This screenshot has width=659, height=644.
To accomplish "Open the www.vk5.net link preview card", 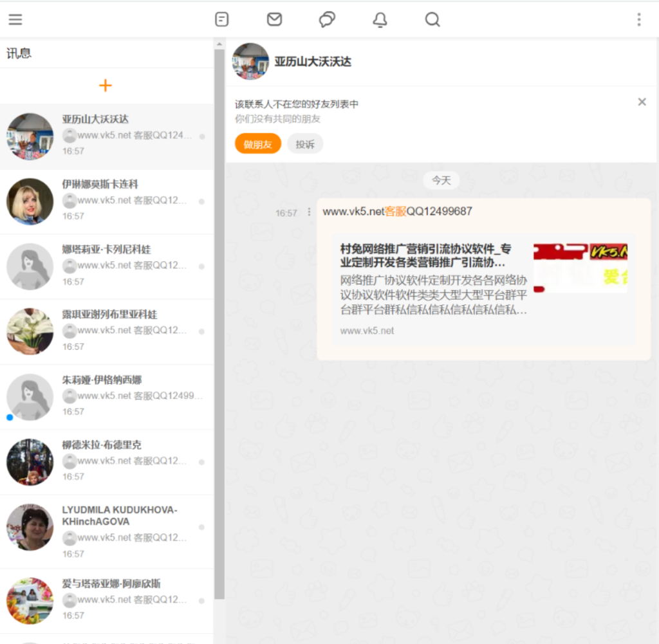I will [x=483, y=290].
